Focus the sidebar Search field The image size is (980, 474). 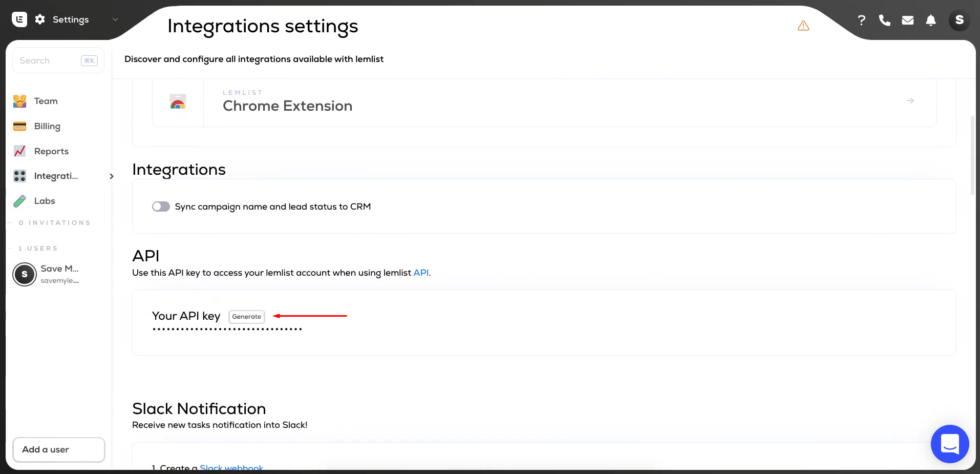[x=58, y=60]
